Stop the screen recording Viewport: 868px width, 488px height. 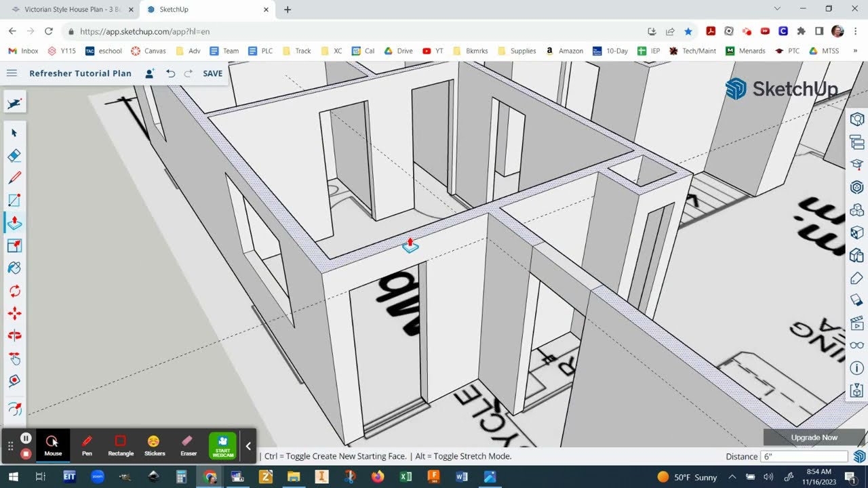26,453
